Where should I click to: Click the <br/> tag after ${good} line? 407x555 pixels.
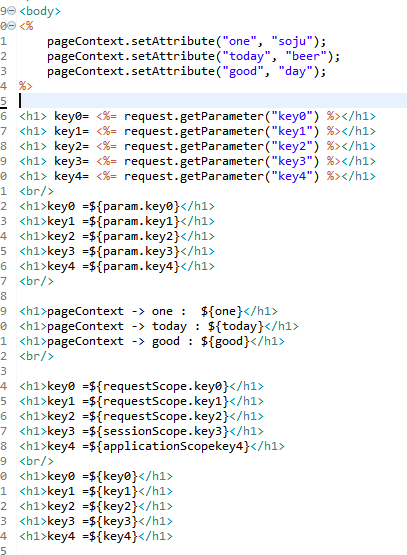36,356
